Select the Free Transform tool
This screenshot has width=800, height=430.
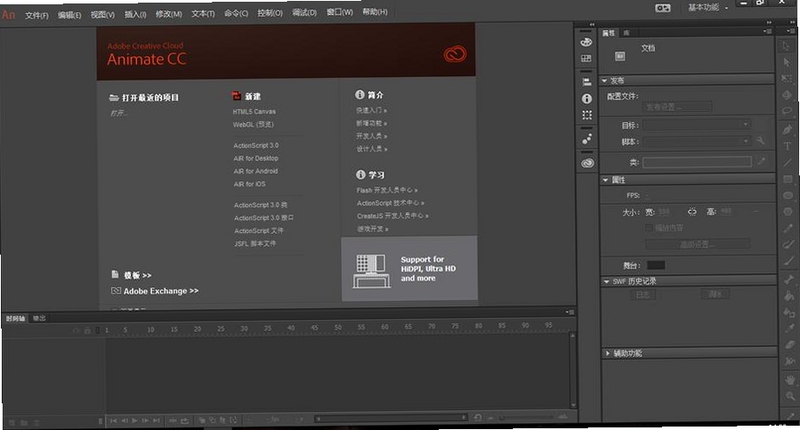pos(787,79)
